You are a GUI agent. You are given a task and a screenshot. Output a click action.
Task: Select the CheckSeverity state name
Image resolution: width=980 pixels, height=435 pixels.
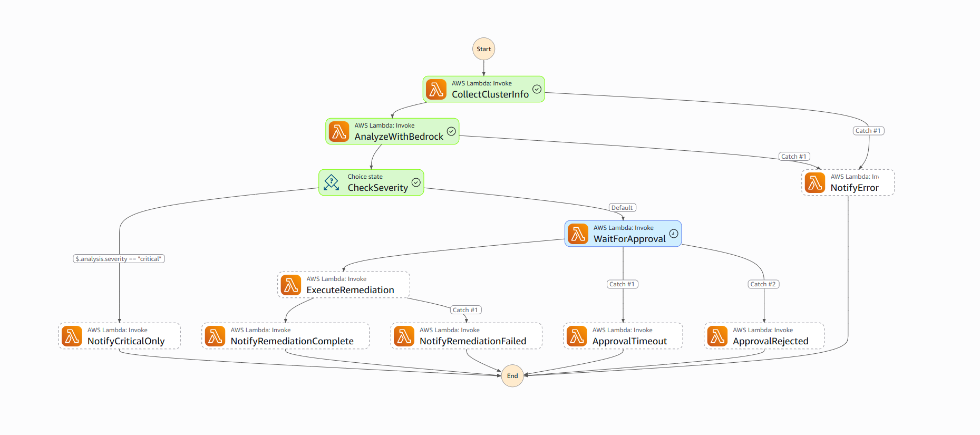click(378, 188)
